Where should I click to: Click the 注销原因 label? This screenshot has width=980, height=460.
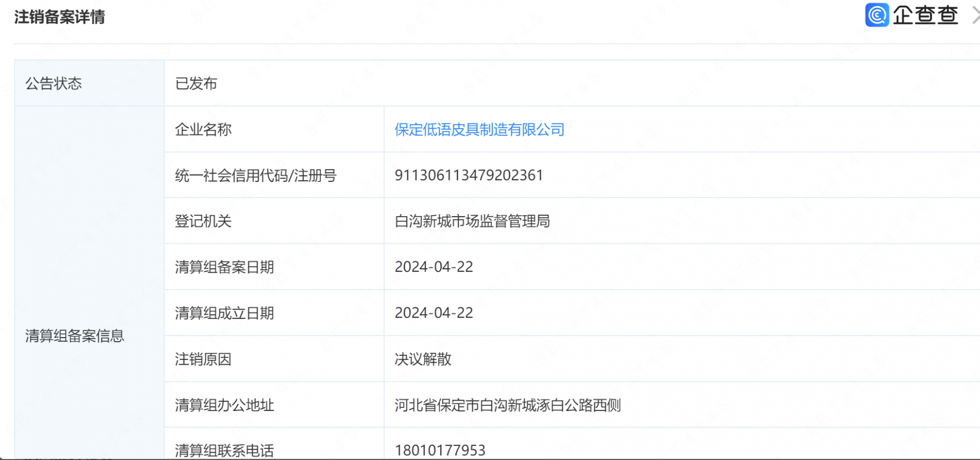point(203,359)
